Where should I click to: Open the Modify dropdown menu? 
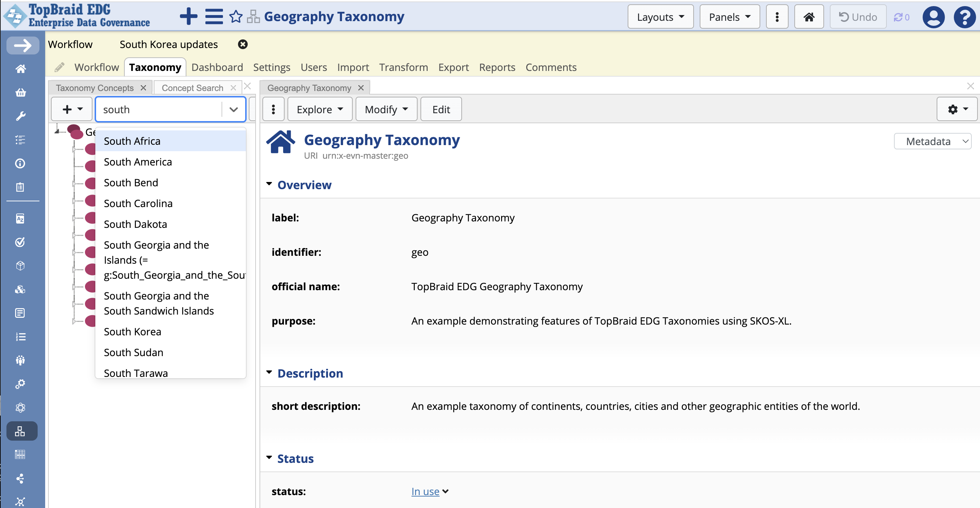386,109
